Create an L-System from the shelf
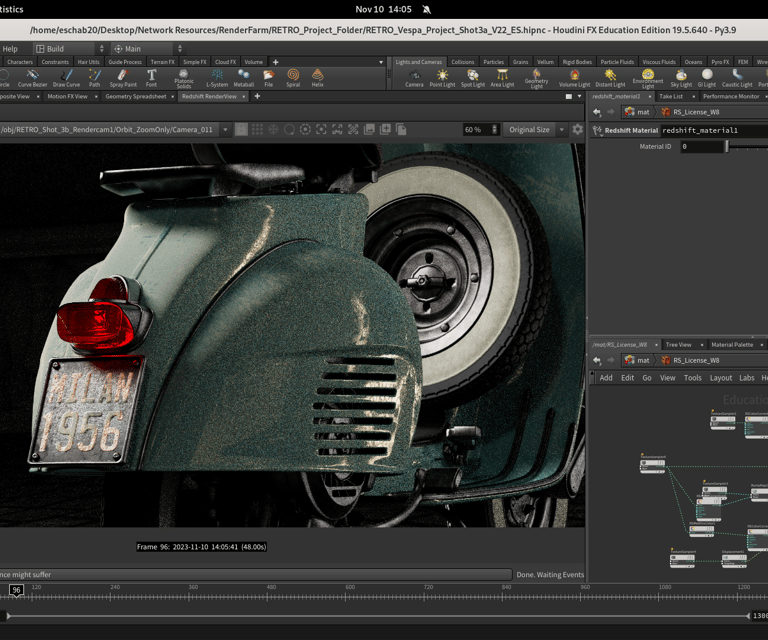 click(216, 77)
